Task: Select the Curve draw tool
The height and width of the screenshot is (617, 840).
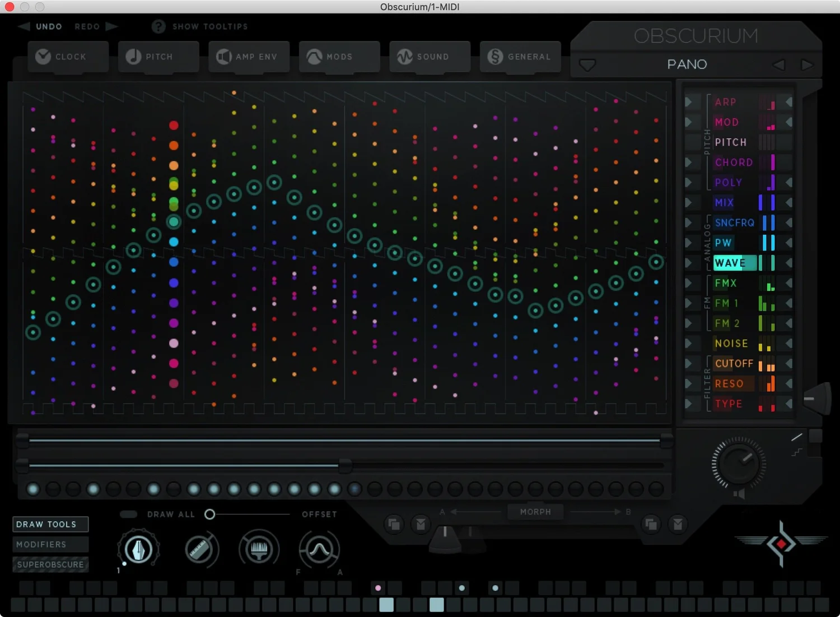Action: click(x=319, y=549)
